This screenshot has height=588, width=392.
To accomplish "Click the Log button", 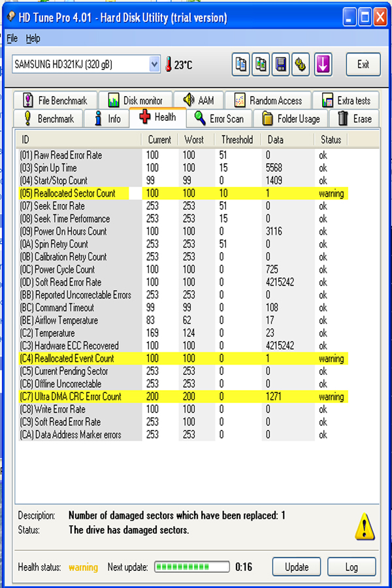I will 351,566.
